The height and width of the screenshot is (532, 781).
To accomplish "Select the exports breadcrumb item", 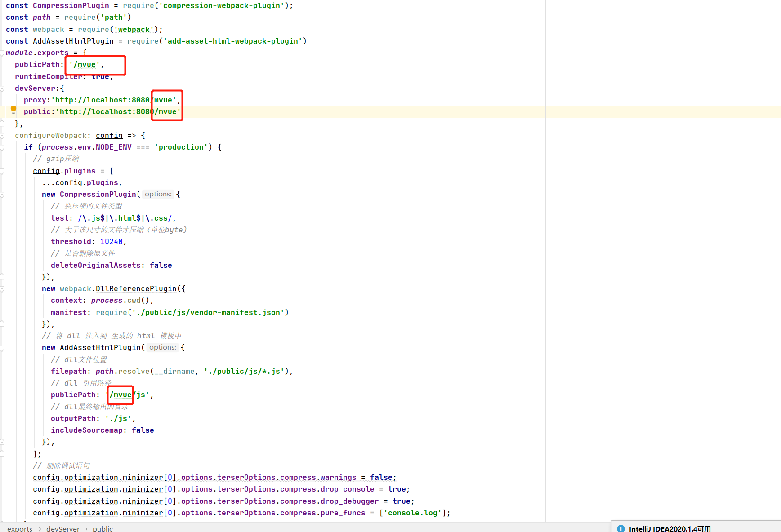I will [20, 528].
